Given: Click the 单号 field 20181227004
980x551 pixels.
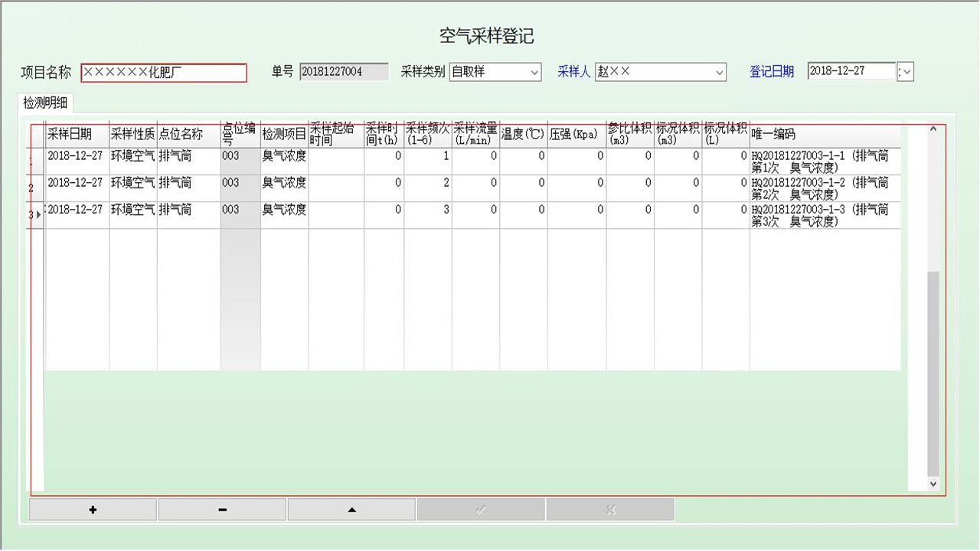Looking at the screenshot, I should tap(343, 72).
